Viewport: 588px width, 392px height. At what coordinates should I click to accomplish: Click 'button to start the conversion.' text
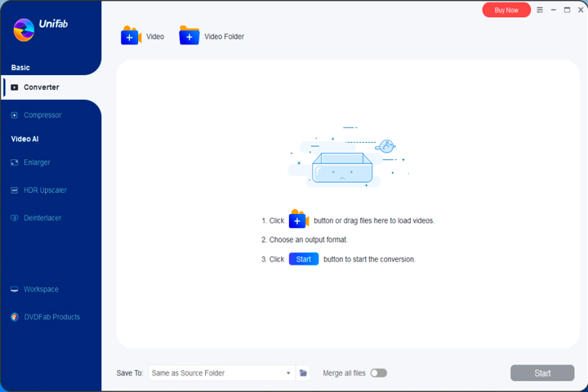point(369,259)
